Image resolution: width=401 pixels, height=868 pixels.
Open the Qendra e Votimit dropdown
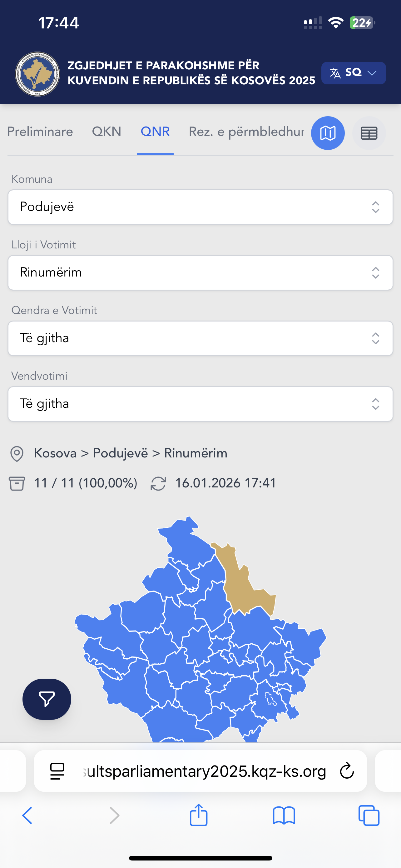pos(200,338)
